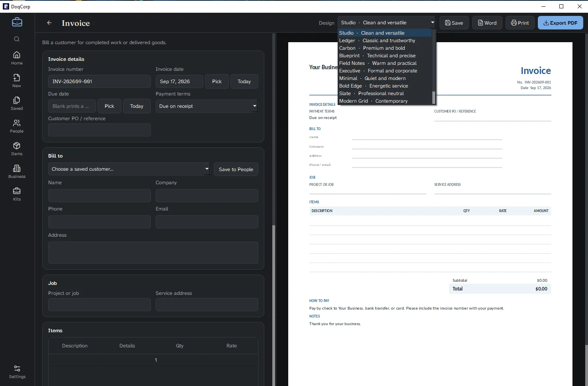Click the invoice preview page
Image resolution: width=588 pixels, height=386 pixels.
pos(430,214)
